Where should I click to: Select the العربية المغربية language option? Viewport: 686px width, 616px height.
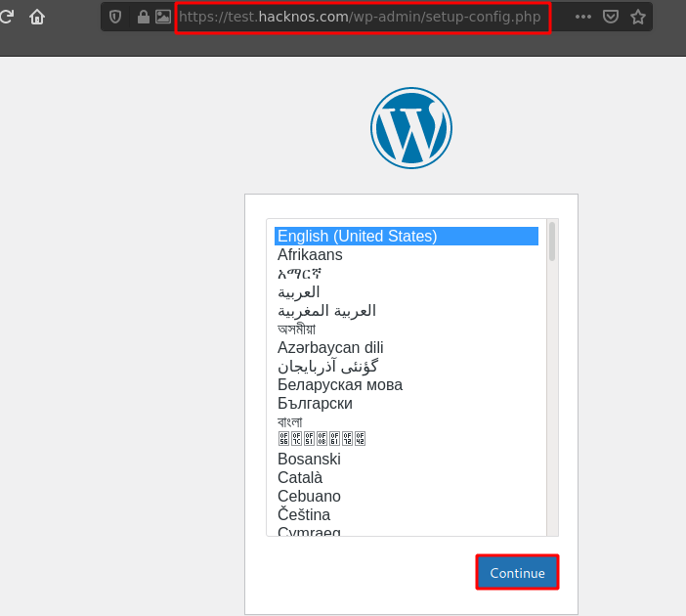click(x=407, y=310)
